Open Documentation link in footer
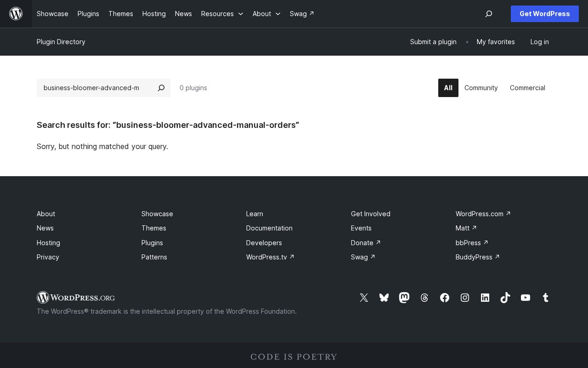 [x=269, y=228]
